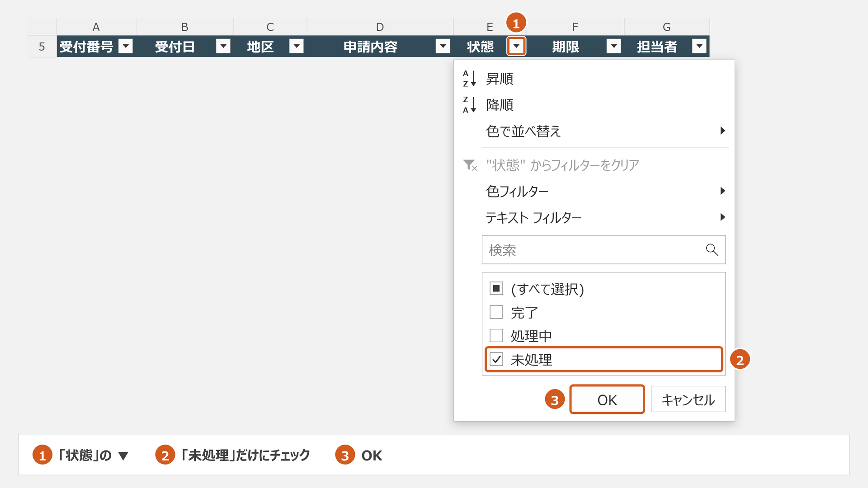Click the 受付日 header cell text
This screenshot has height=488, width=868.
point(175,47)
